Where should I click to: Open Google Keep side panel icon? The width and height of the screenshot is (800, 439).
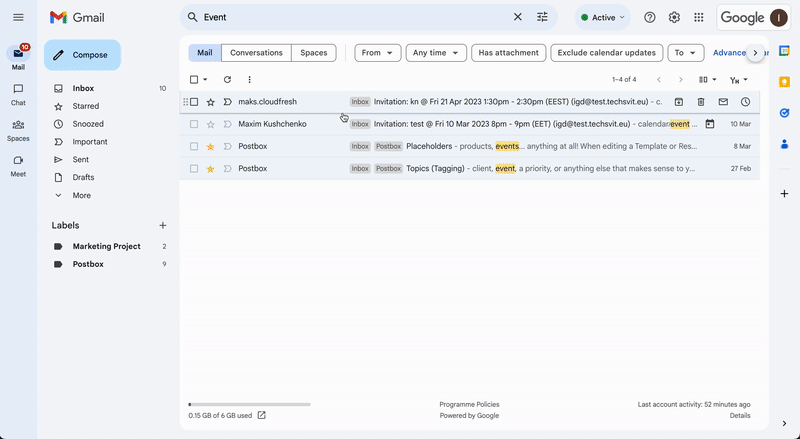(784, 82)
